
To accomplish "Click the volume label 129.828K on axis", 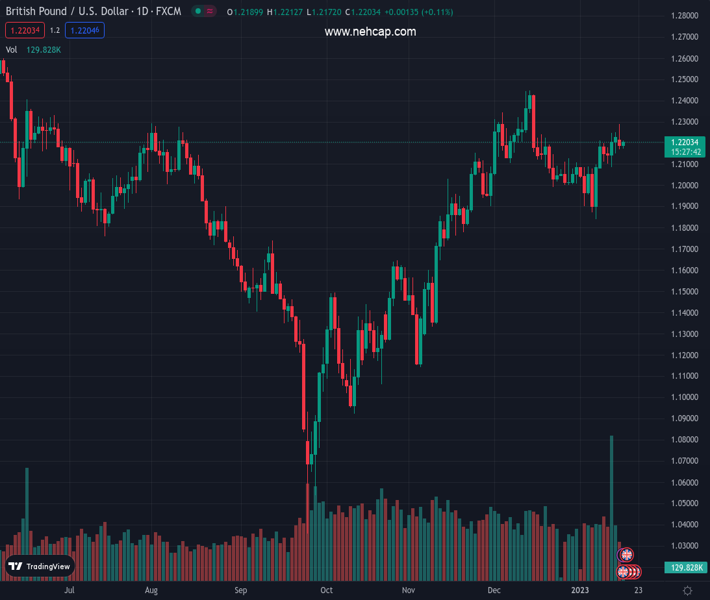I will (x=684, y=568).
